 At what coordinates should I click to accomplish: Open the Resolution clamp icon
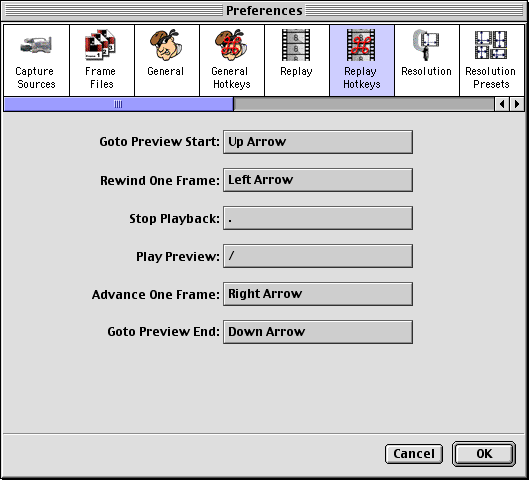point(426,45)
